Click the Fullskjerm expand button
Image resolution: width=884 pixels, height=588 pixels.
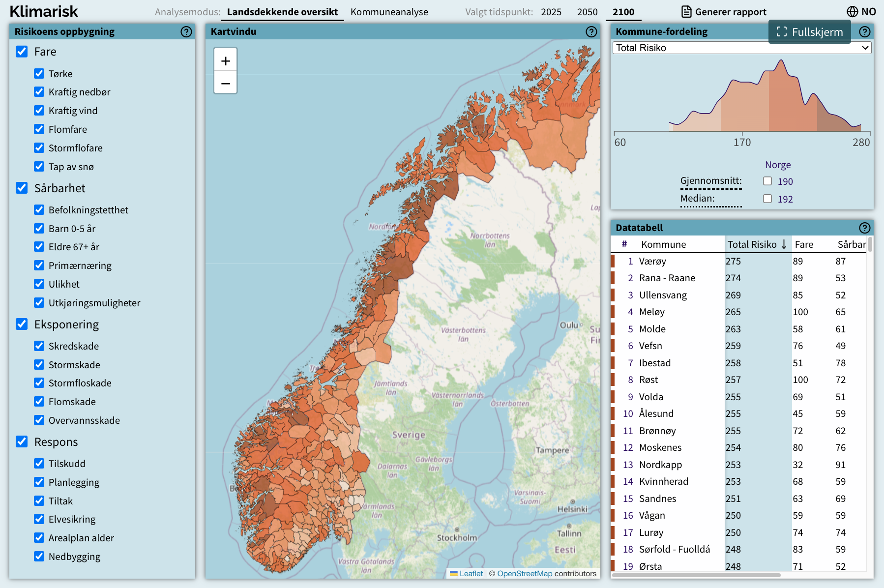click(809, 32)
